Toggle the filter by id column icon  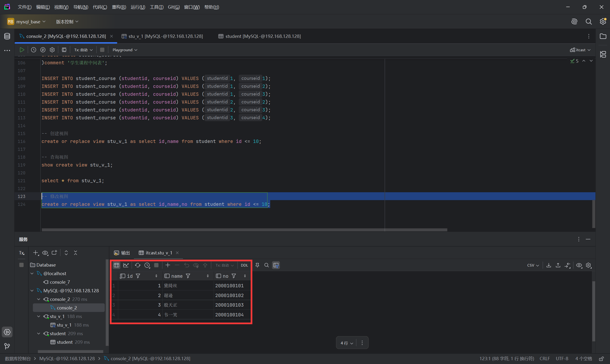tap(138, 276)
